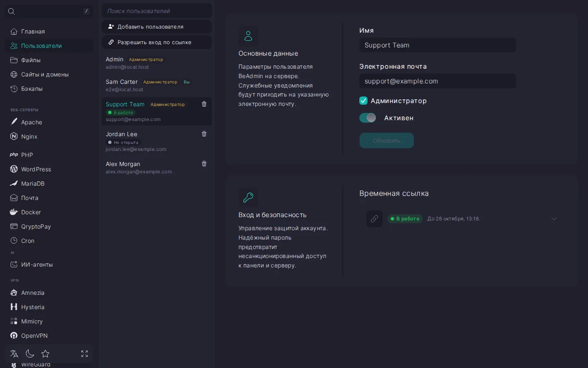Expand the temporary link chevron

point(554,219)
